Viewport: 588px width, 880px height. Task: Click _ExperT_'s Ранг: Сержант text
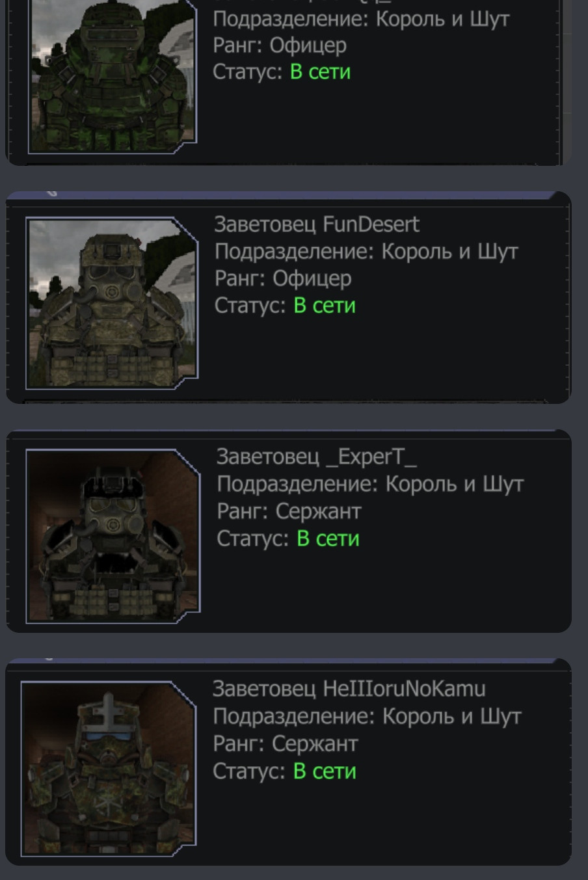point(289,511)
